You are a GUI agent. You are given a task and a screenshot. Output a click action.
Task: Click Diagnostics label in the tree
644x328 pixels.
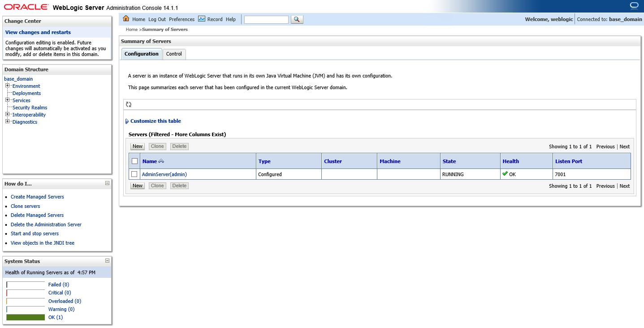[x=25, y=122]
